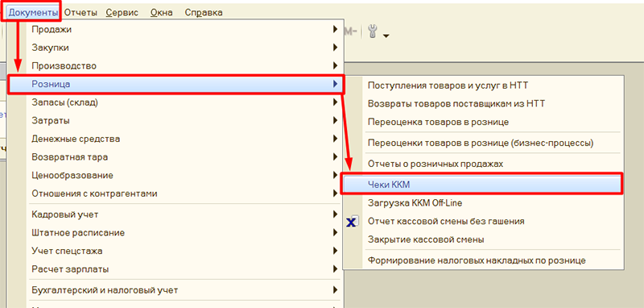
Task: Expand arrow on Расчет зарплаты row
Action: click(x=336, y=269)
